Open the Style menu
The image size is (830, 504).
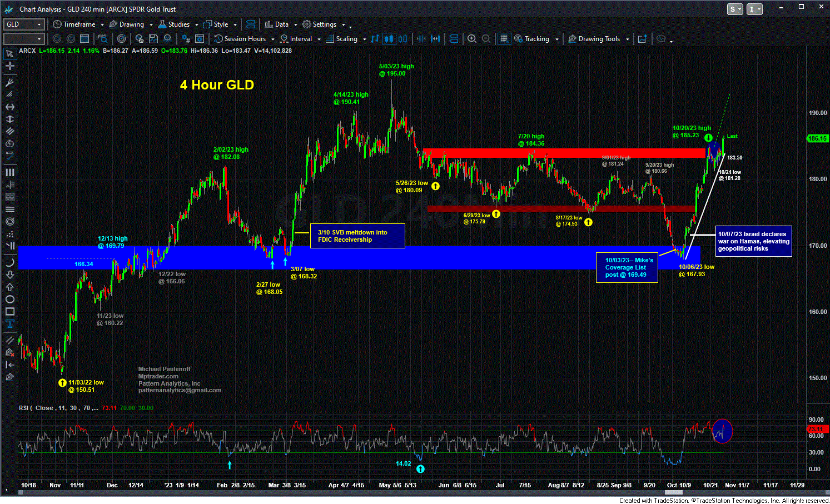click(216, 24)
